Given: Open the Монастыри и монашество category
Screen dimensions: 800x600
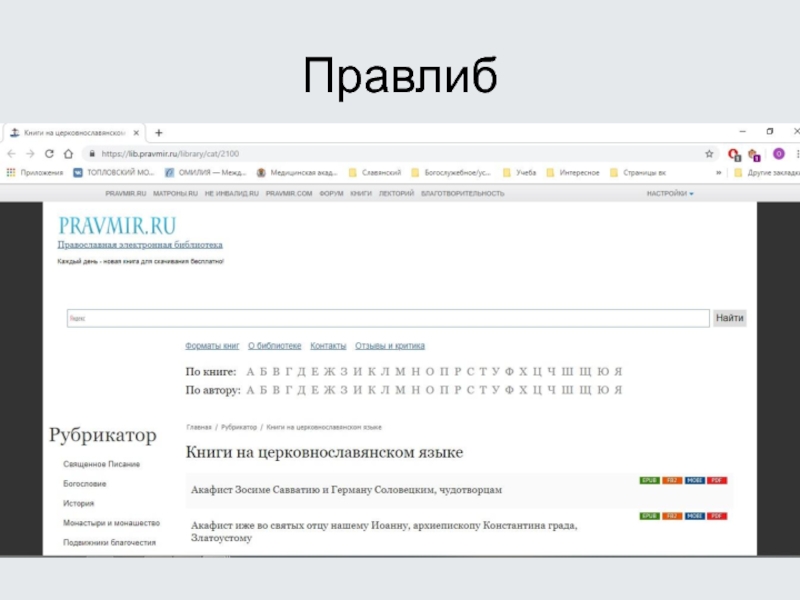Looking at the screenshot, I should click(x=111, y=523).
